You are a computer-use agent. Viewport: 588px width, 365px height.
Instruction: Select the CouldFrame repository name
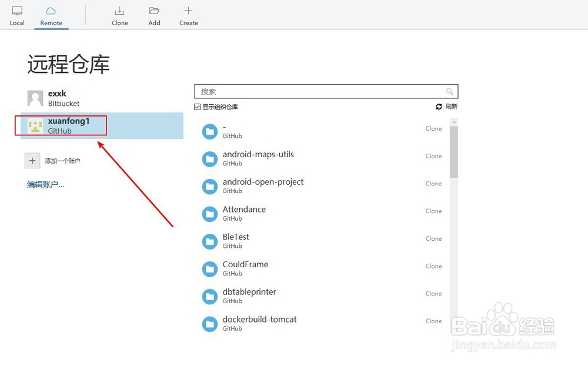(245, 264)
